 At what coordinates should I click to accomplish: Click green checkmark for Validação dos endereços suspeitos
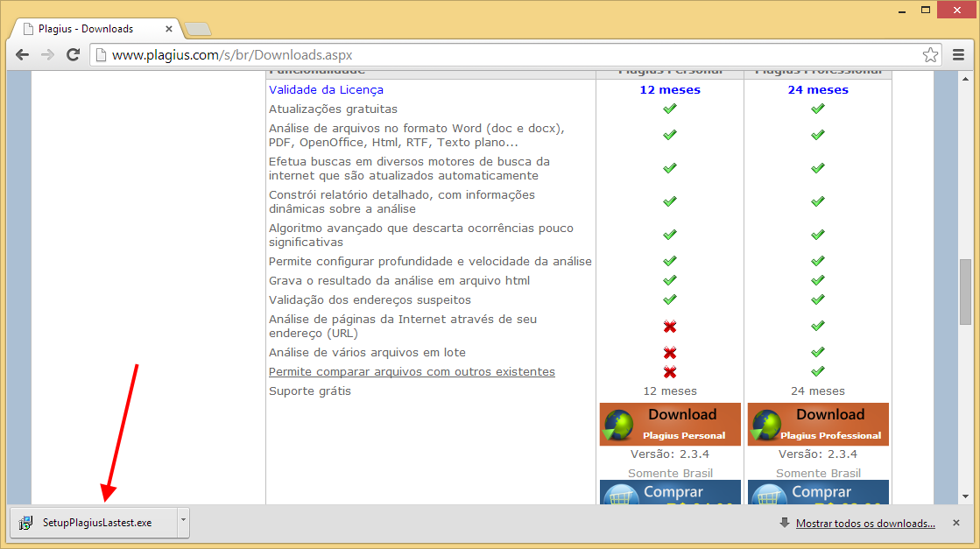point(670,299)
